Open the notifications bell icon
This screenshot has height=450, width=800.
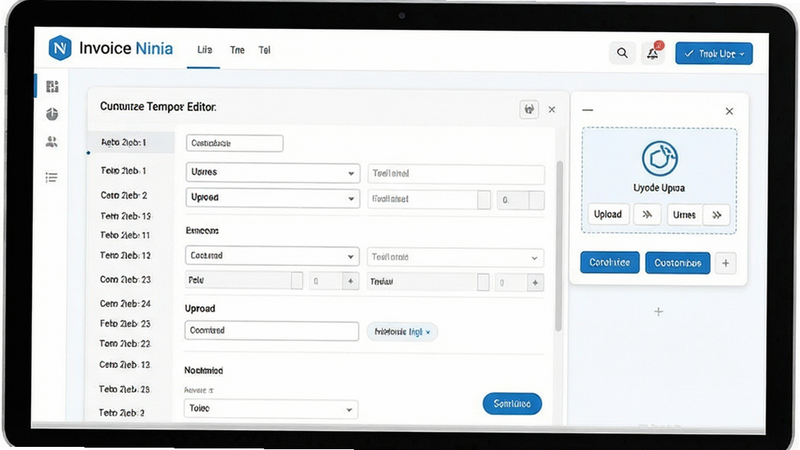[653, 53]
